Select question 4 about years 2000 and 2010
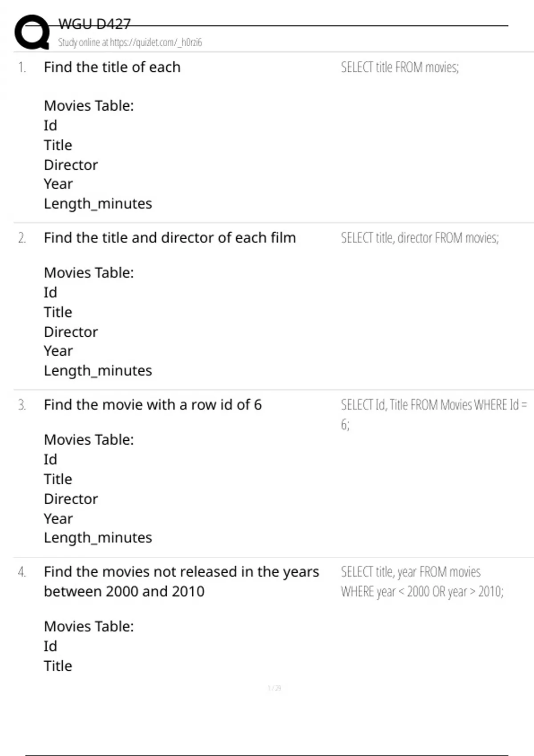The height and width of the screenshot is (756, 534). click(x=181, y=582)
